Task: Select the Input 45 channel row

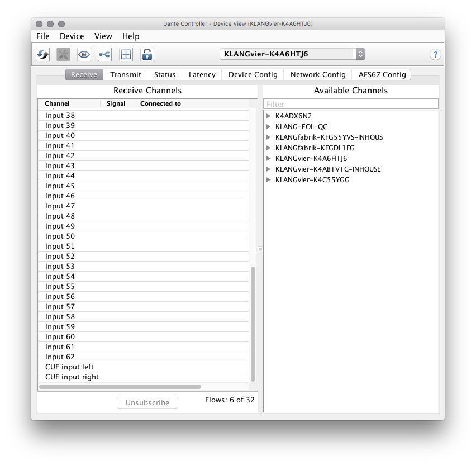Action: (x=144, y=186)
